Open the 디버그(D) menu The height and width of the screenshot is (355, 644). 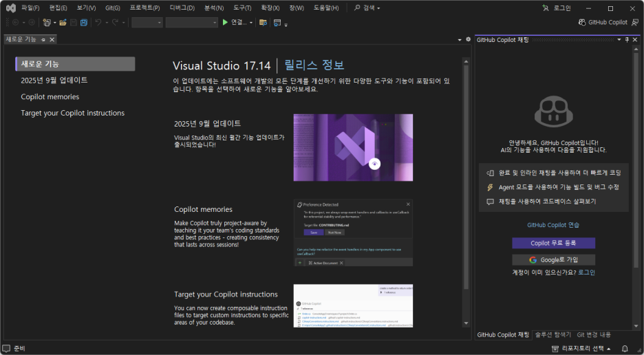click(182, 8)
